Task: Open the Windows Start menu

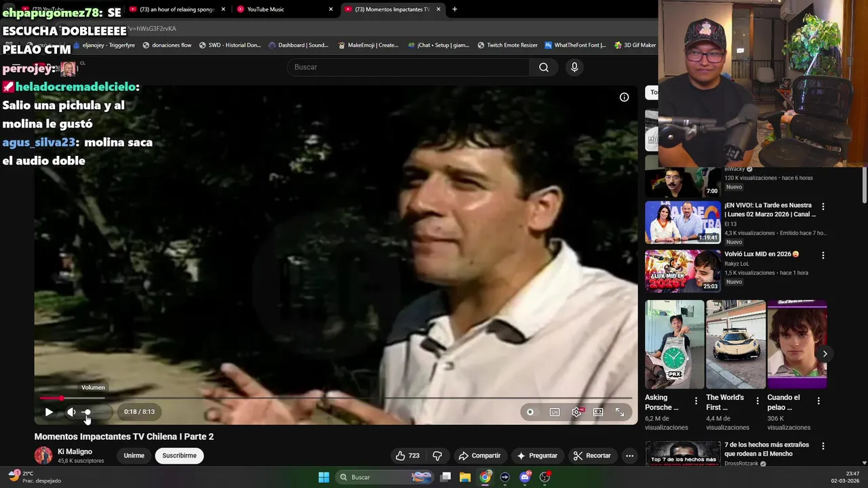Action: coord(323,477)
